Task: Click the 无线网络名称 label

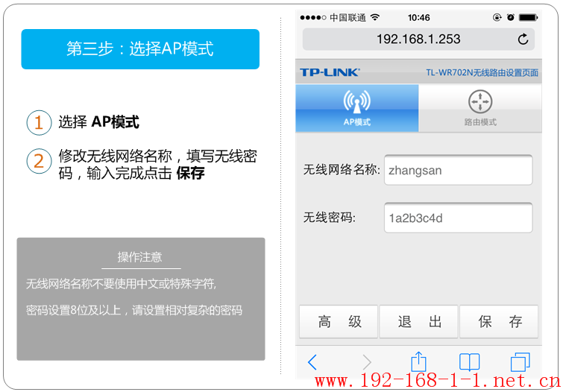Action: [342, 169]
